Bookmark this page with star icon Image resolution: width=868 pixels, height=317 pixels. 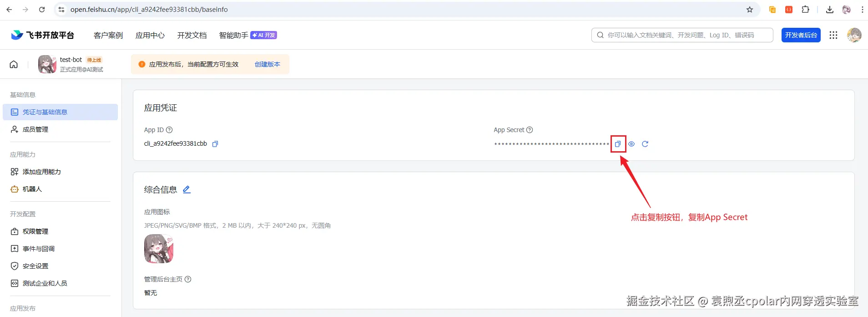(x=750, y=10)
